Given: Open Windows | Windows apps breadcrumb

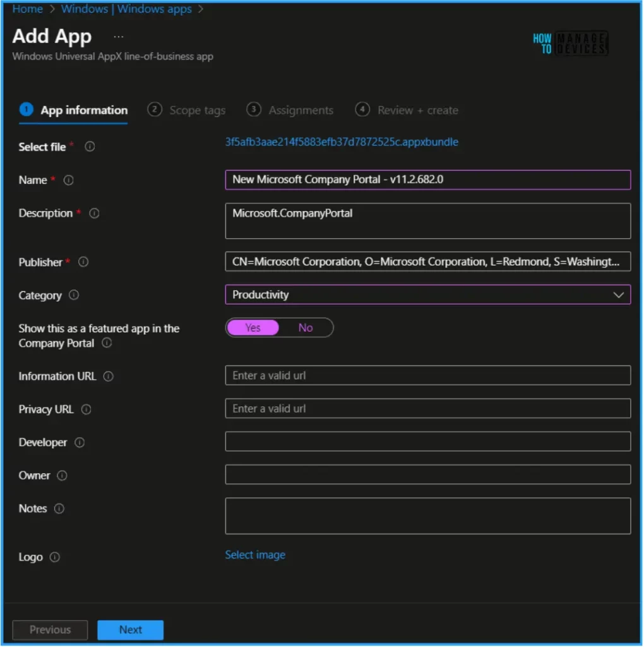Looking at the screenshot, I should coord(126,9).
